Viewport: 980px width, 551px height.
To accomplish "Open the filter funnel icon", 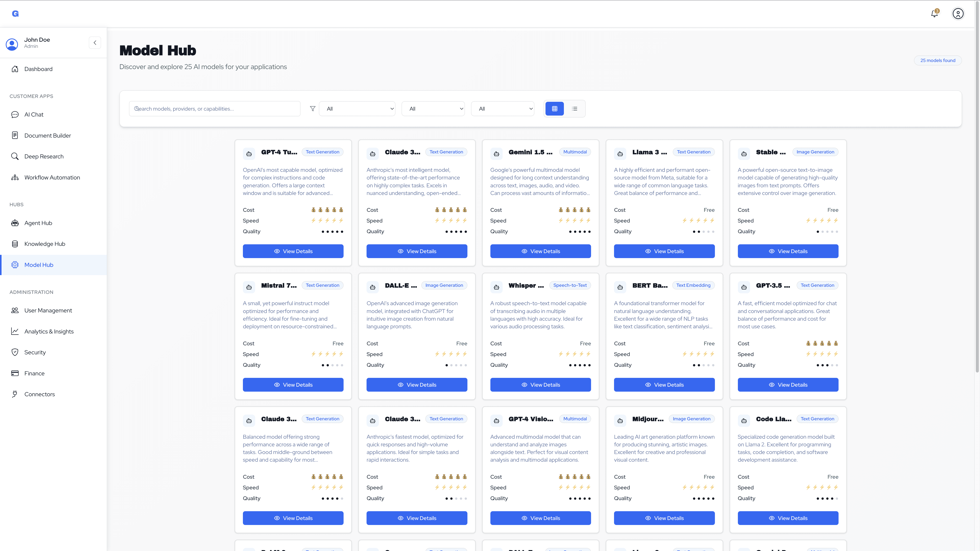I will point(312,108).
